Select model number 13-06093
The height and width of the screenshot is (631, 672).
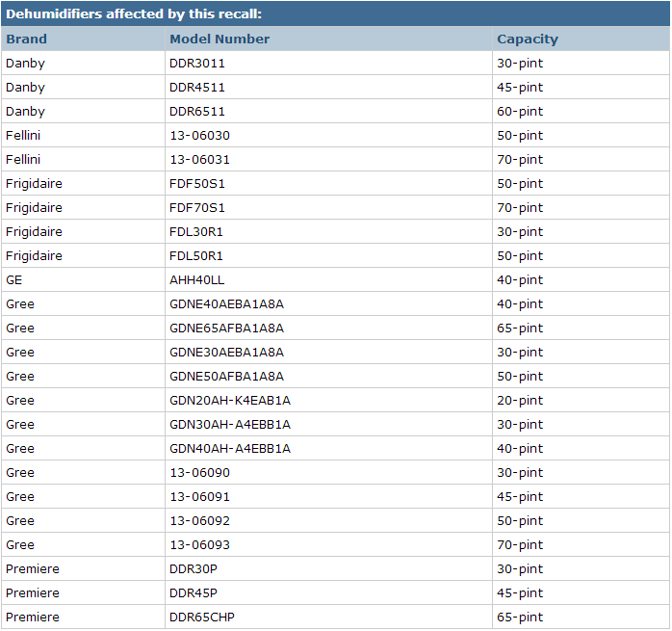(x=199, y=544)
